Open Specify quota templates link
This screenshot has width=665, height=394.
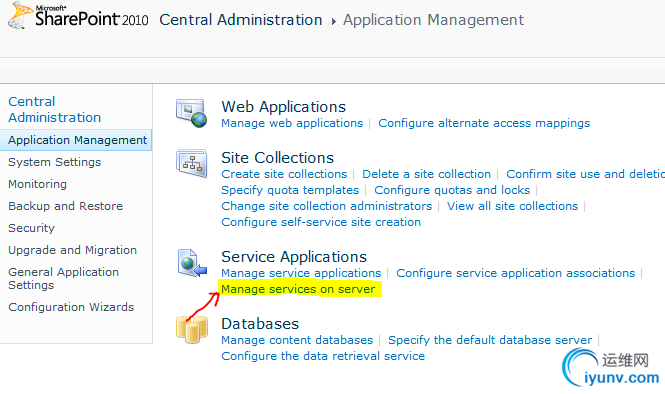pyautogui.click(x=290, y=190)
